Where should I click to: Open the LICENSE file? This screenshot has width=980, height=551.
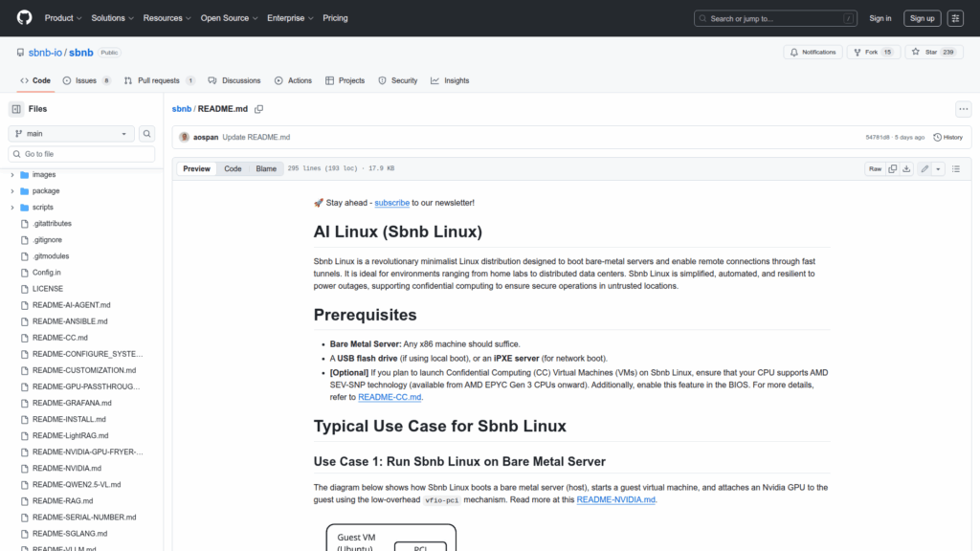point(48,289)
